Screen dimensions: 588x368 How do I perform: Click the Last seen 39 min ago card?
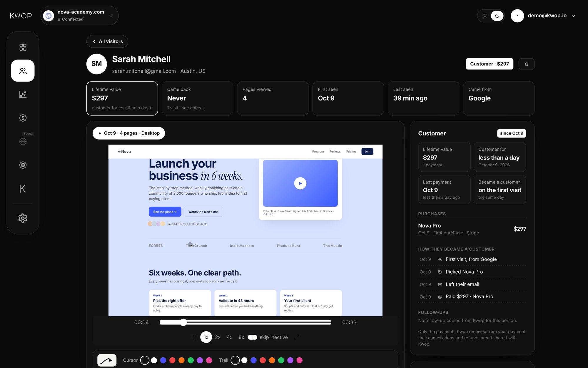coord(423,98)
